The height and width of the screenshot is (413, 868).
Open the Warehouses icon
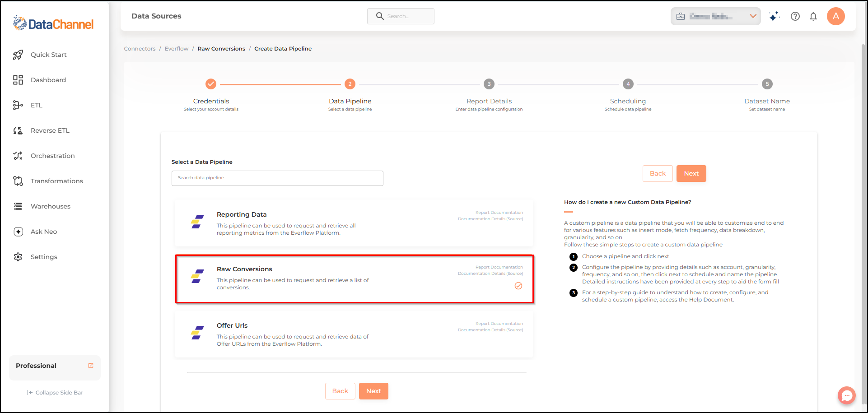point(18,206)
